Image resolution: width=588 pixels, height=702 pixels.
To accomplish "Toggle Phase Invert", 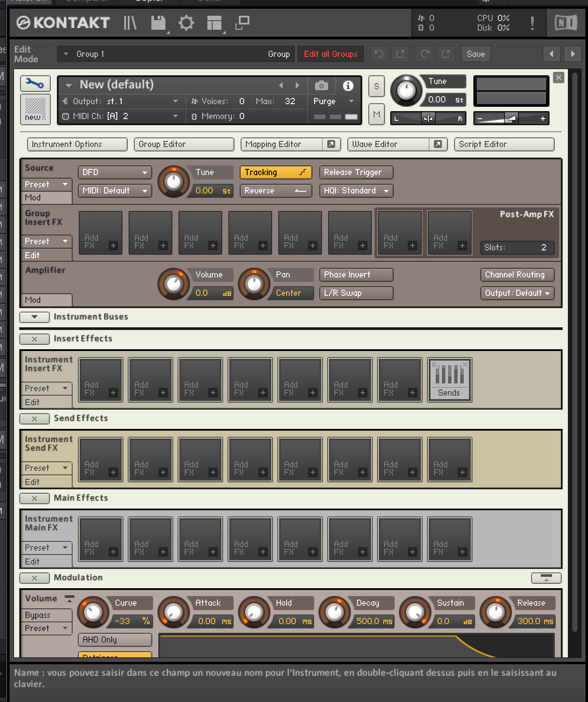I will click(356, 275).
